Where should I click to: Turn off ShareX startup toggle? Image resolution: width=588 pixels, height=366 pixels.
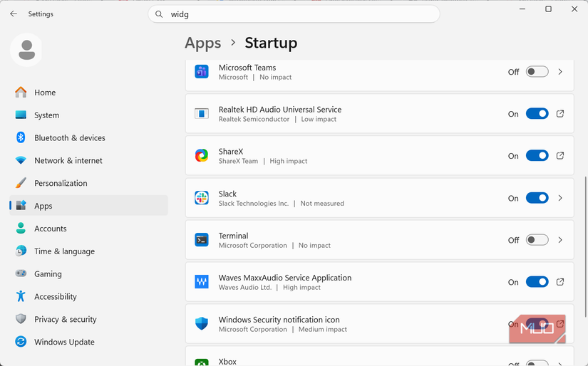[x=537, y=155]
